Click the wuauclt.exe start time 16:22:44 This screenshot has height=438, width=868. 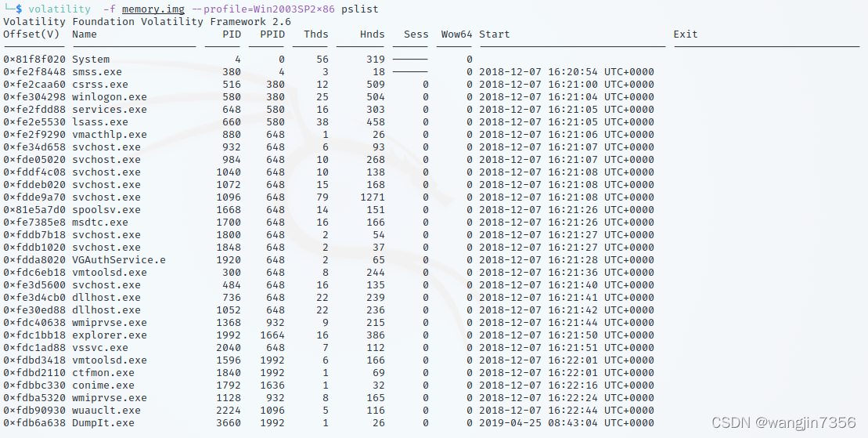573,411
